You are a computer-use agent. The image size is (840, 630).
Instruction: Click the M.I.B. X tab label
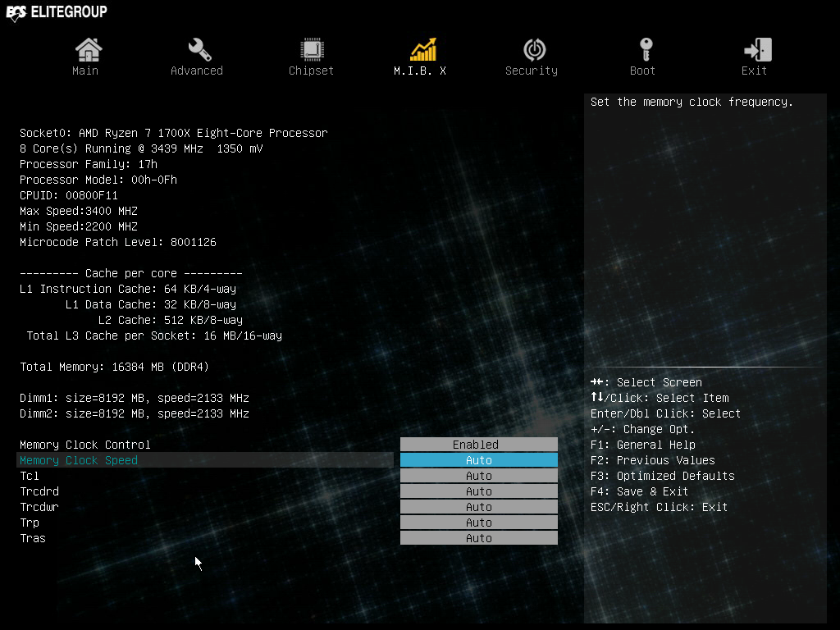point(420,71)
